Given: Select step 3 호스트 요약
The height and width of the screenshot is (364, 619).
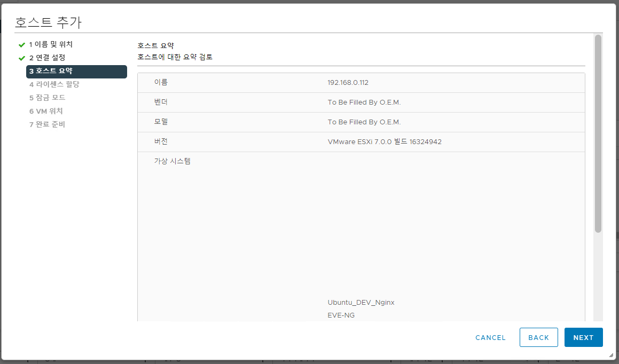Looking at the screenshot, I should [76, 72].
